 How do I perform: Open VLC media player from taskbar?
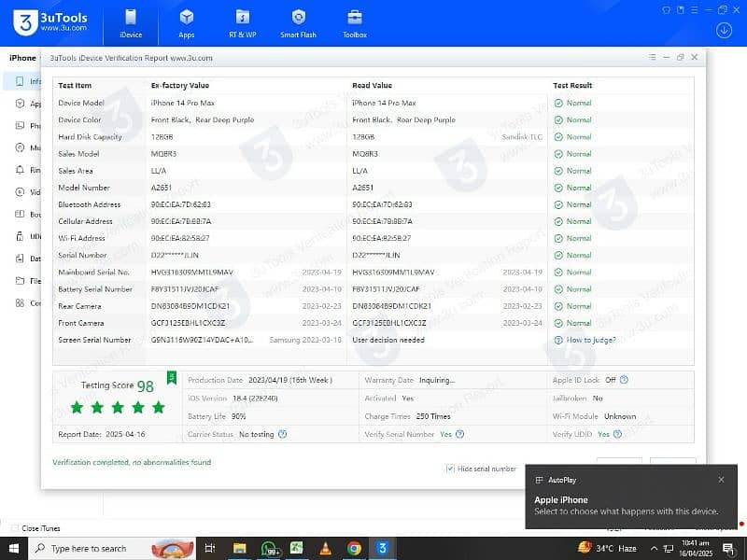325,549
